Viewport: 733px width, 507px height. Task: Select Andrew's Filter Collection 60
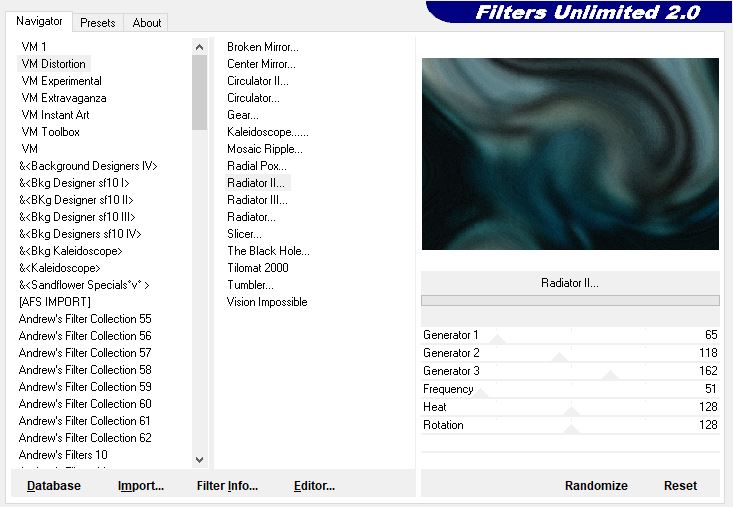85,404
